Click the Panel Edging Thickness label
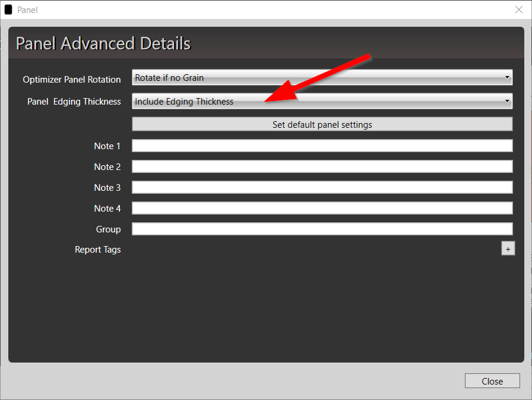Viewport: 532px width, 400px height. (74, 102)
